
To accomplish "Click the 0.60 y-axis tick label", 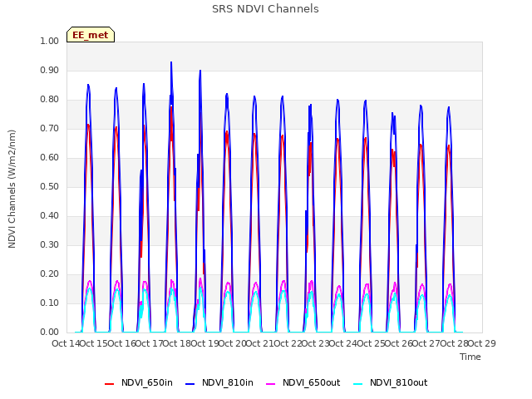I will (50, 157).
